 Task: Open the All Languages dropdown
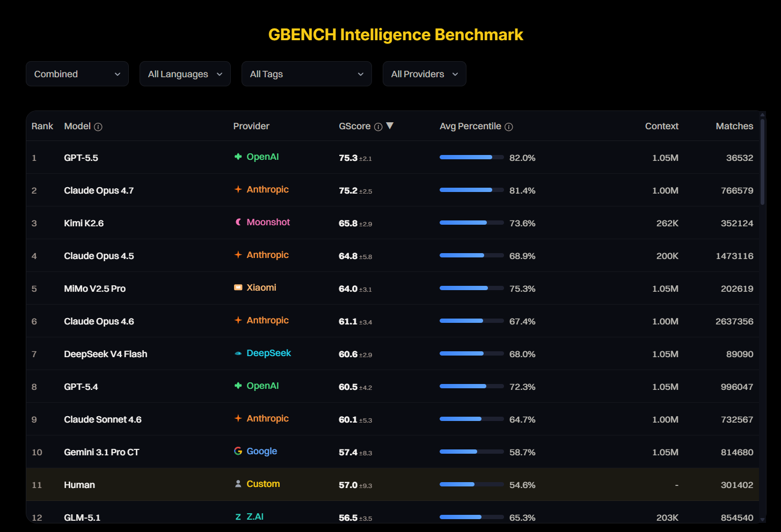(185, 74)
